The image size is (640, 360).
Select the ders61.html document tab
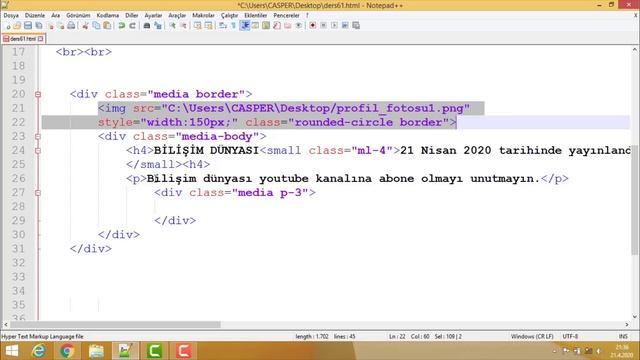point(23,39)
